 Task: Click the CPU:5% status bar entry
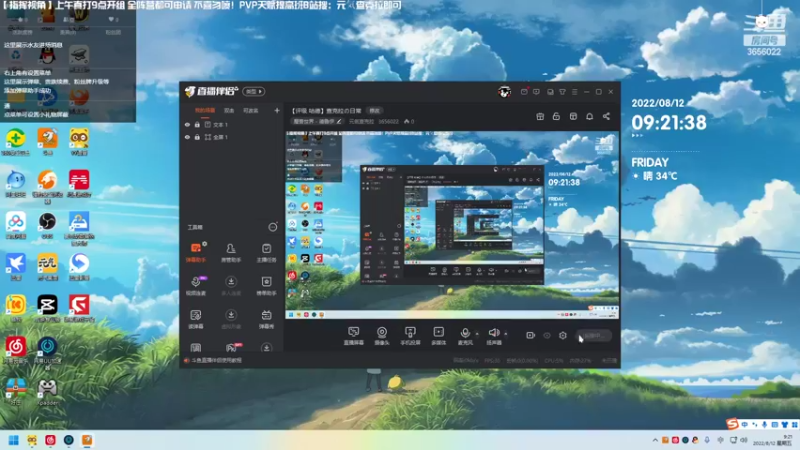coord(555,361)
